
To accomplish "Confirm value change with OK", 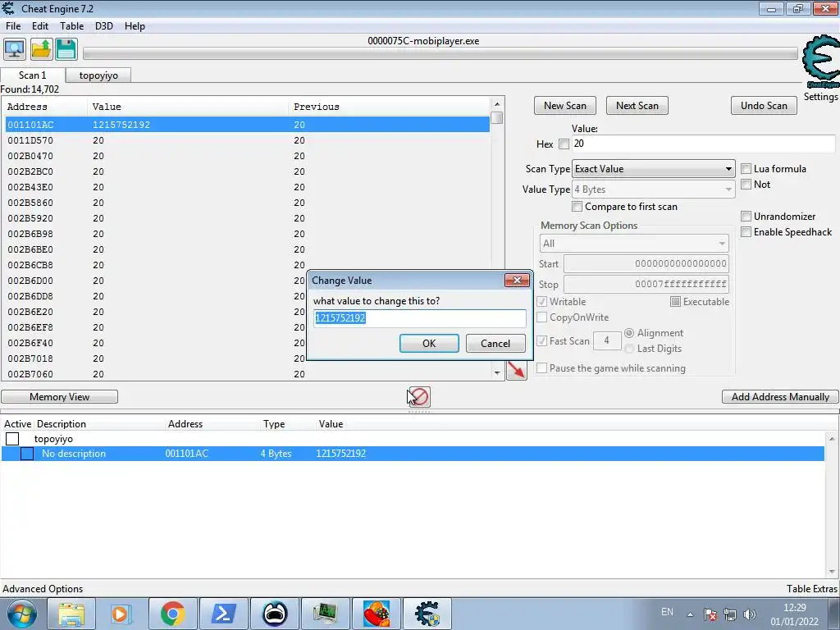I will 429,344.
